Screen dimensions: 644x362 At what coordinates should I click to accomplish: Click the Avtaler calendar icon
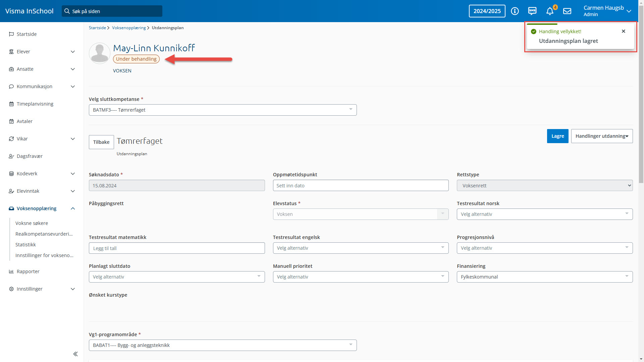11,121
